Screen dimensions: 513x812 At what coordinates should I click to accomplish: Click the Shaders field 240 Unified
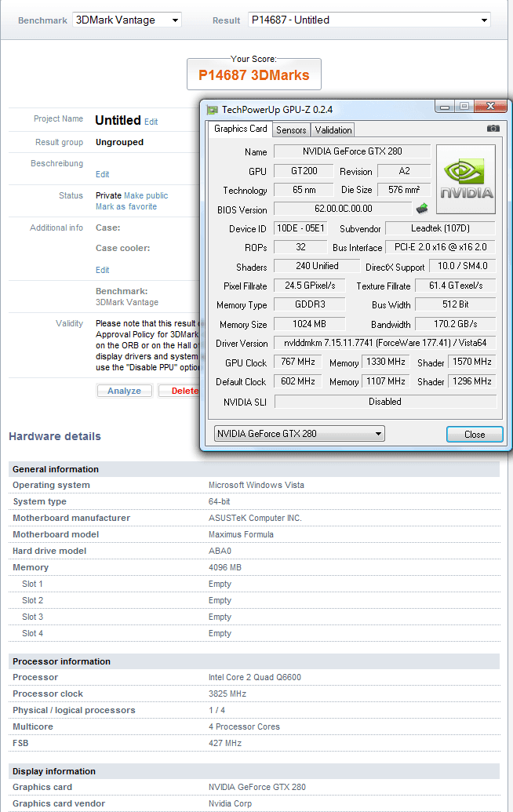click(317, 266)
